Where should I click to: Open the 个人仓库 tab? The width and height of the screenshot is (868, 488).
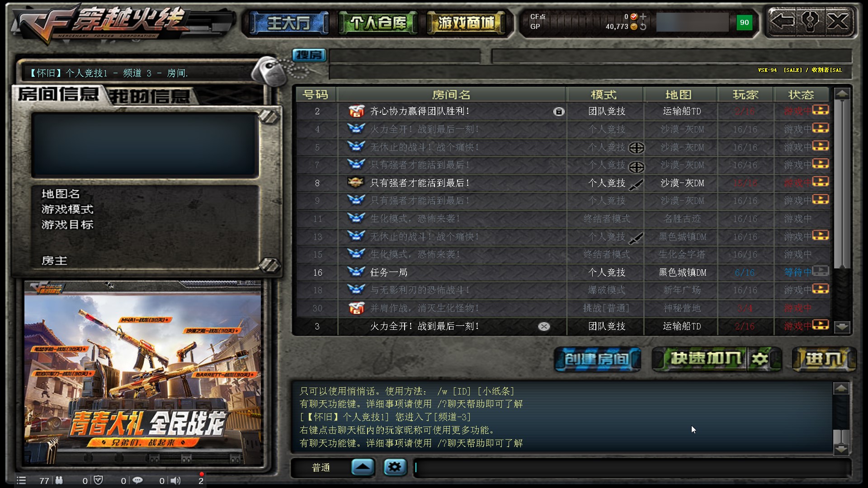377,23
